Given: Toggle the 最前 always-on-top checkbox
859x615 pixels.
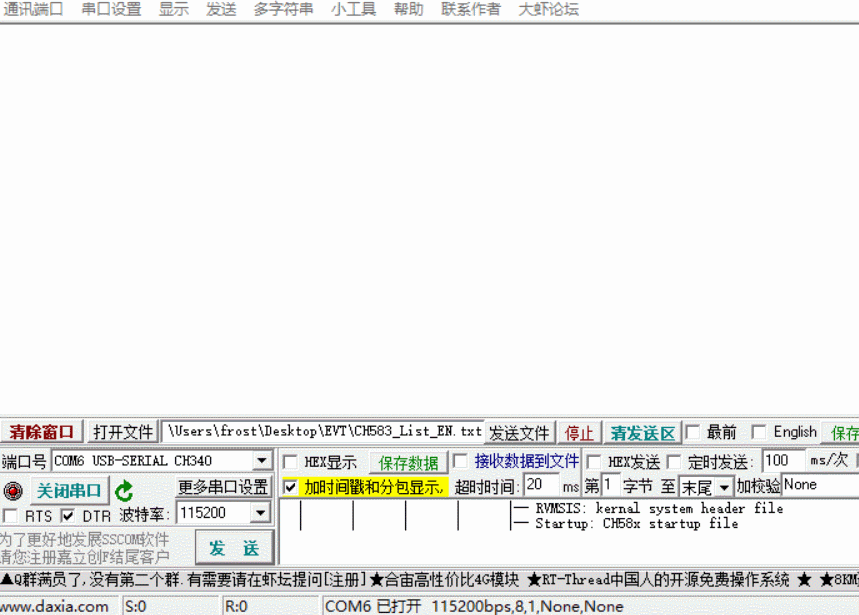Looking at the screenshot, I should 693,433.
